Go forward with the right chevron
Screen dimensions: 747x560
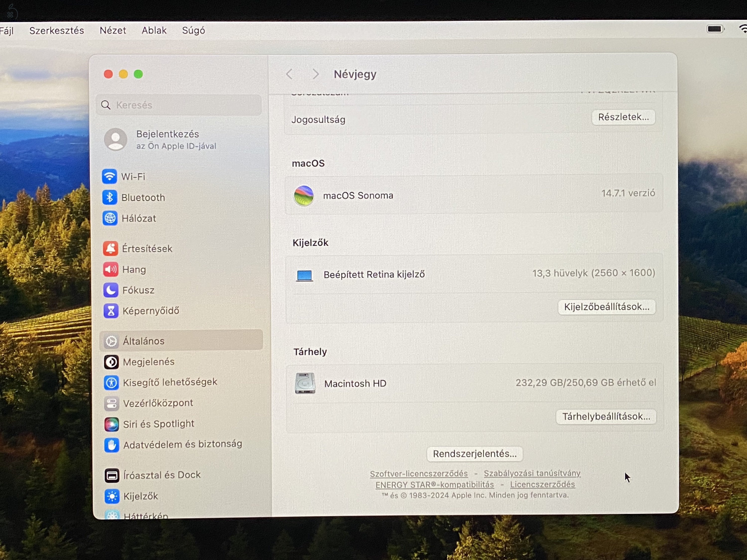pos(315,74)
